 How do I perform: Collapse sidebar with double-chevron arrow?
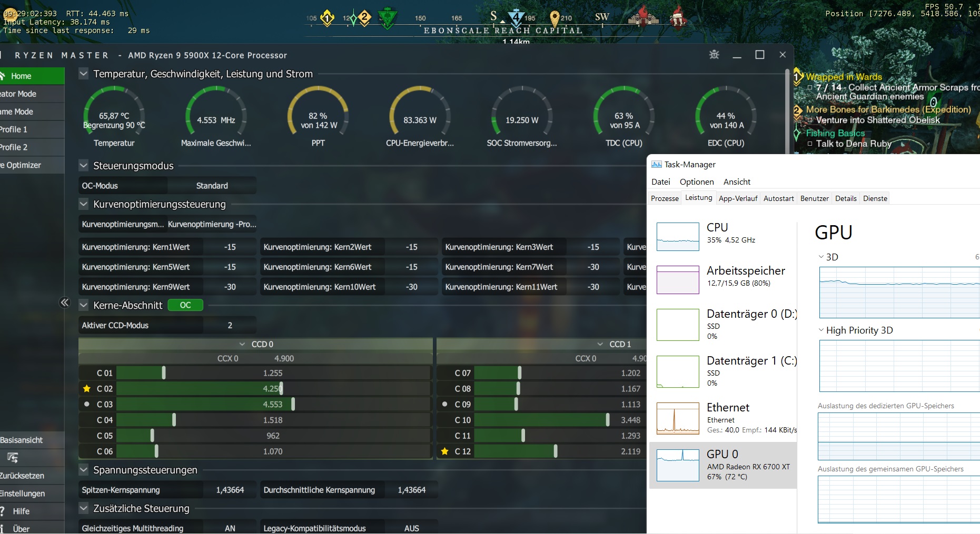65,303
